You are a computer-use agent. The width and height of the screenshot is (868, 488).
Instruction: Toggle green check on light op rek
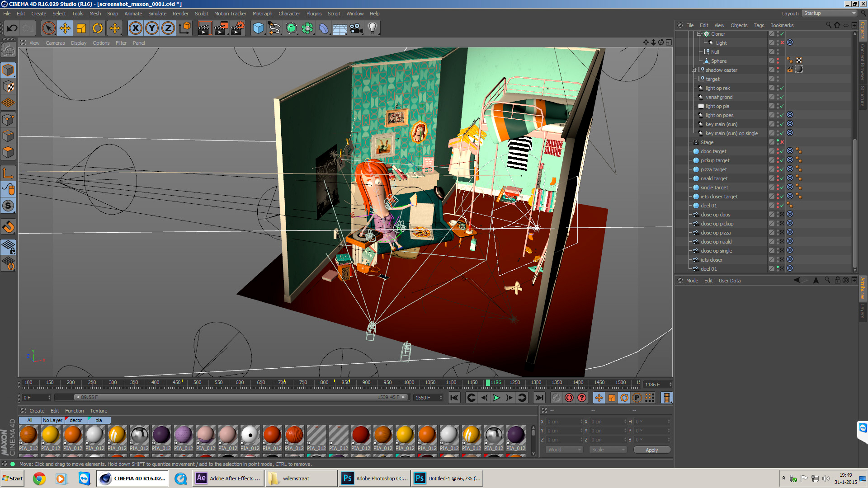click(782, 88)
